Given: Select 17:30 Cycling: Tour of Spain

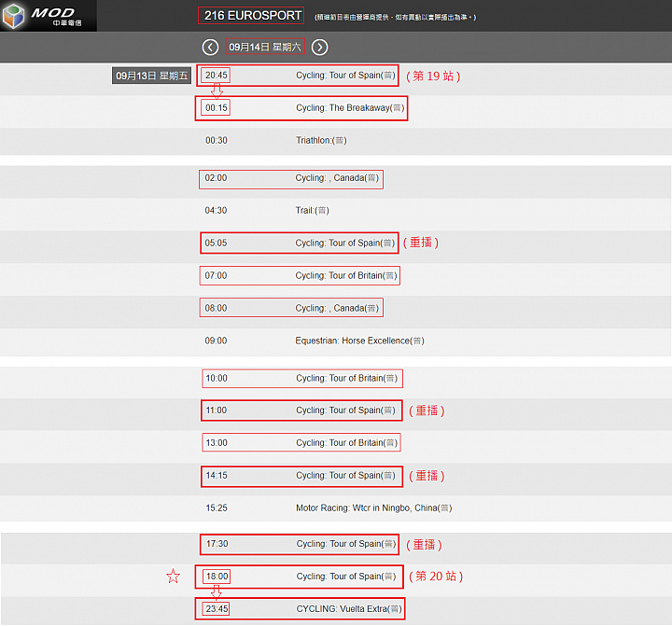Looking at the screenshot, I should tap(300, 544).
